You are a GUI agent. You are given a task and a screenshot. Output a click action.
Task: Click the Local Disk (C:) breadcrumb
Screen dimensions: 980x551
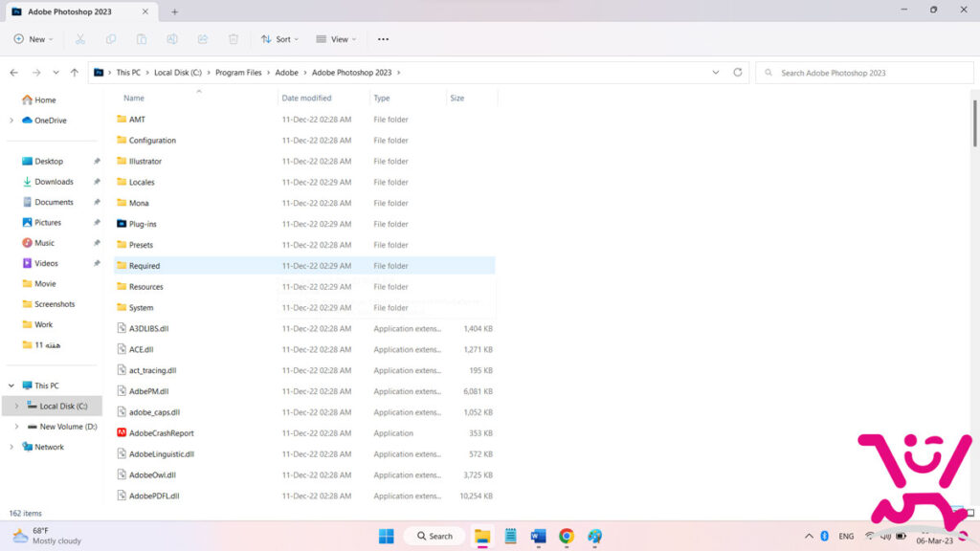pyautogui.click(x=177, y=73)
